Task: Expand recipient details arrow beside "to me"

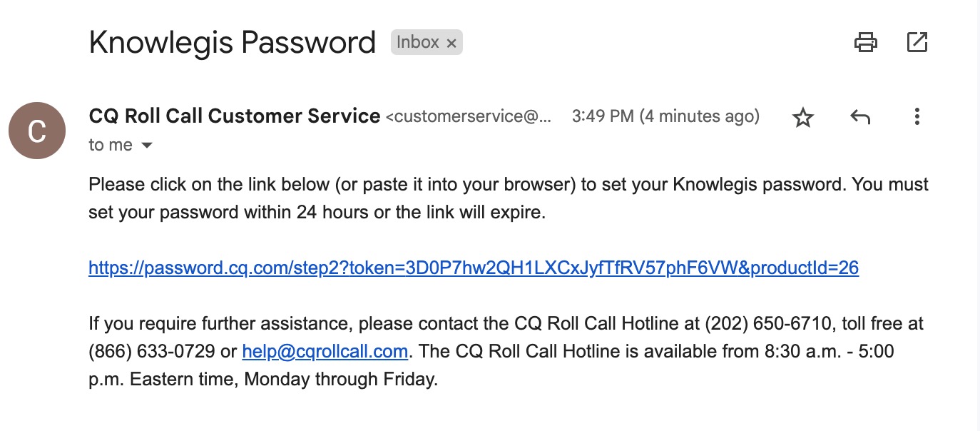Action: point(147,146)
